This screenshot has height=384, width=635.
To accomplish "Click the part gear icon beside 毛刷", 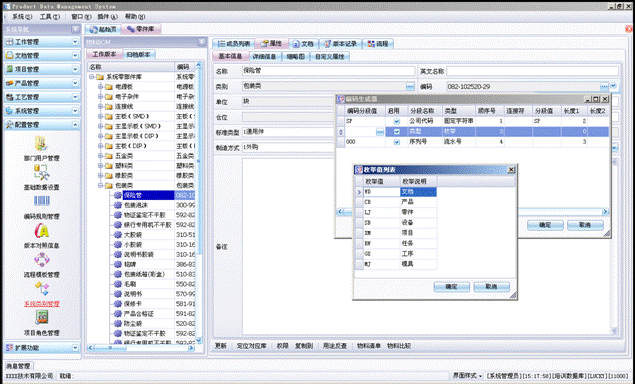I will tap(117, 284).
